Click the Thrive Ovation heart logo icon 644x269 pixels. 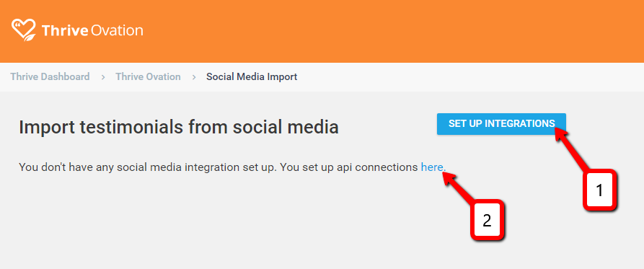tap(24, 30)
